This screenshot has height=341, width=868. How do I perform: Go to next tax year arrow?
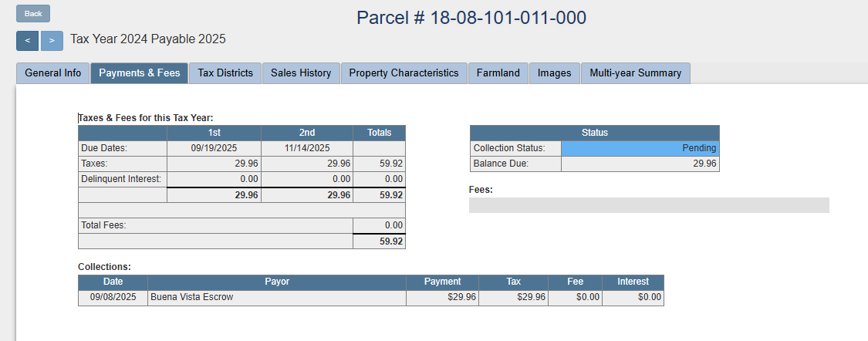tap(52, 40)
